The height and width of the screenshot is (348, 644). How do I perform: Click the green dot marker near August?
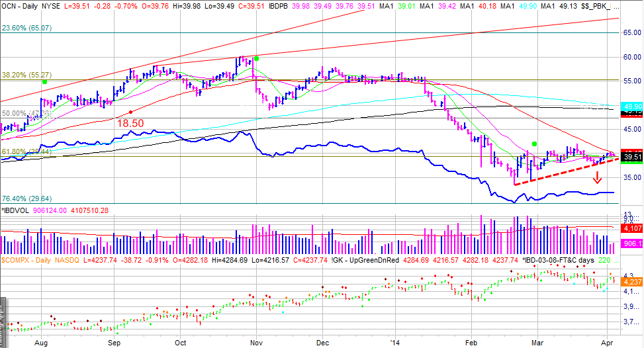(x=44, y=82)
